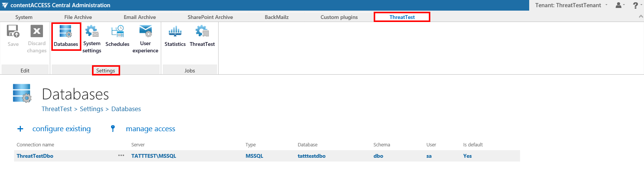The image size is (644, 190).
Task: Click the configure existing link
Action: click(x=62, y=129)
